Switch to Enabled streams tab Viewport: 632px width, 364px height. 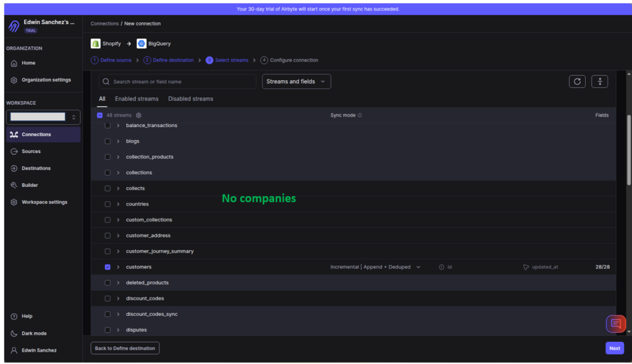(136, 99)
